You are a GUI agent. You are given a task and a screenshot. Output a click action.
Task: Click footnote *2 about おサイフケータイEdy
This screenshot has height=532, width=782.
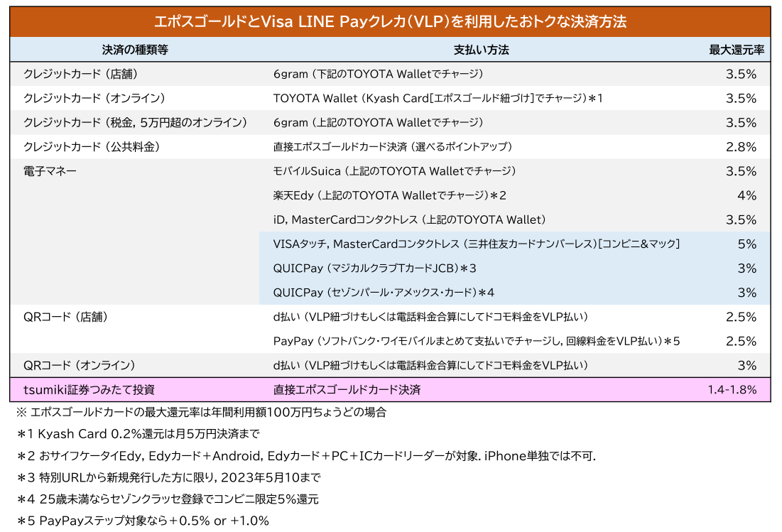tap(306, 456)
